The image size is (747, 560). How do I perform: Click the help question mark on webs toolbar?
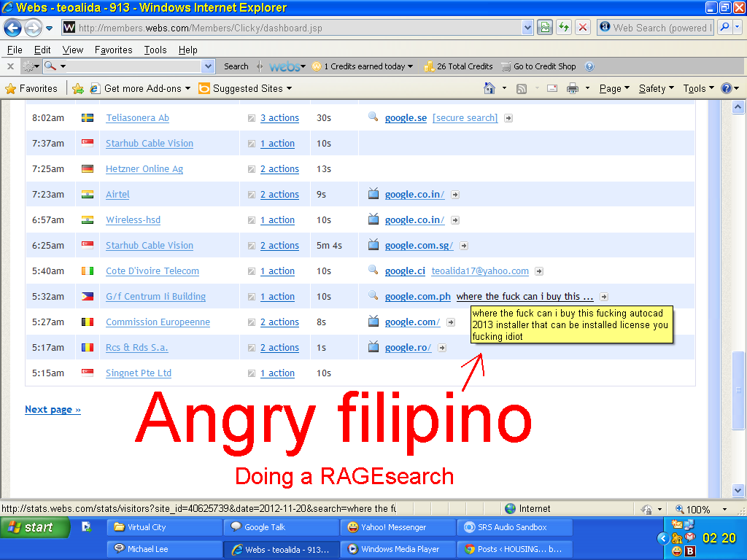tap(589, 66)
